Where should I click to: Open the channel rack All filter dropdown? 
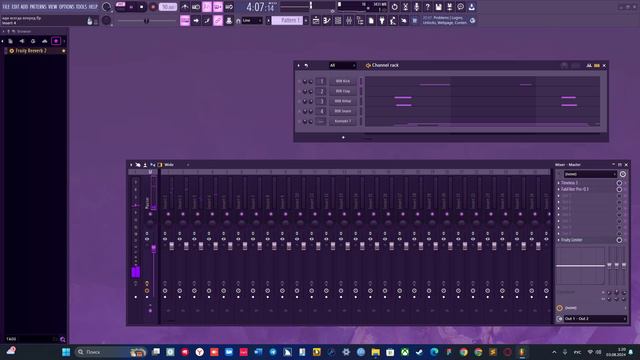point(342,65)
